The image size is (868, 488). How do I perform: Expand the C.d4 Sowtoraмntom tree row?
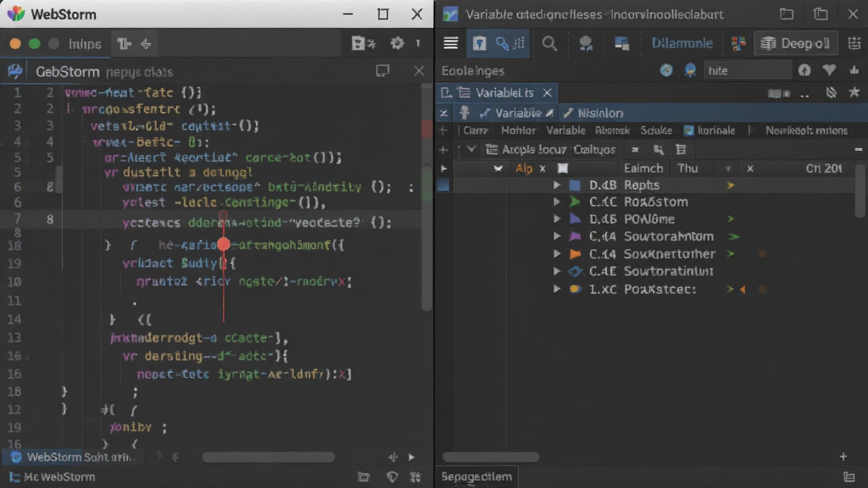tap(556, 236)
